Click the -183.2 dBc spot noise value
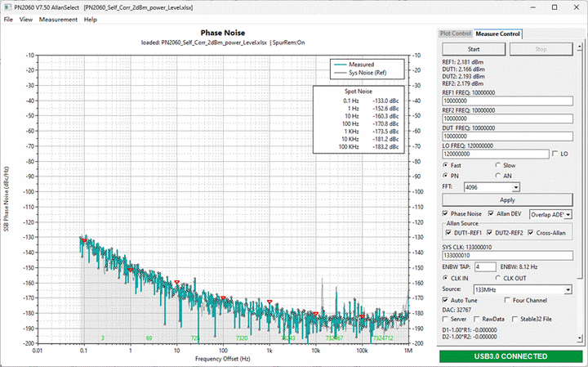588x367 pixels. point(385,147)
